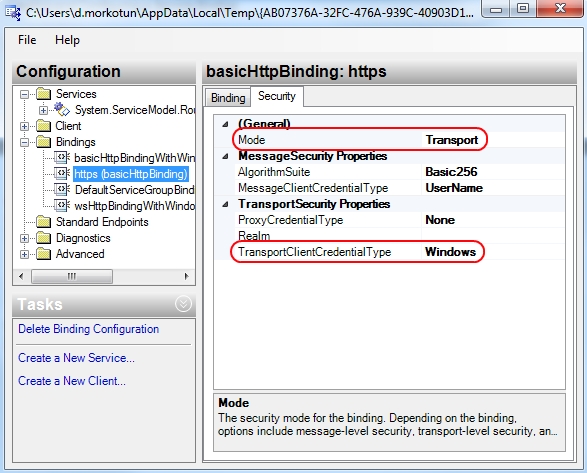Click Create a New Service link
This screenshot has height=473, width=587.
click(x=76, y=358)
